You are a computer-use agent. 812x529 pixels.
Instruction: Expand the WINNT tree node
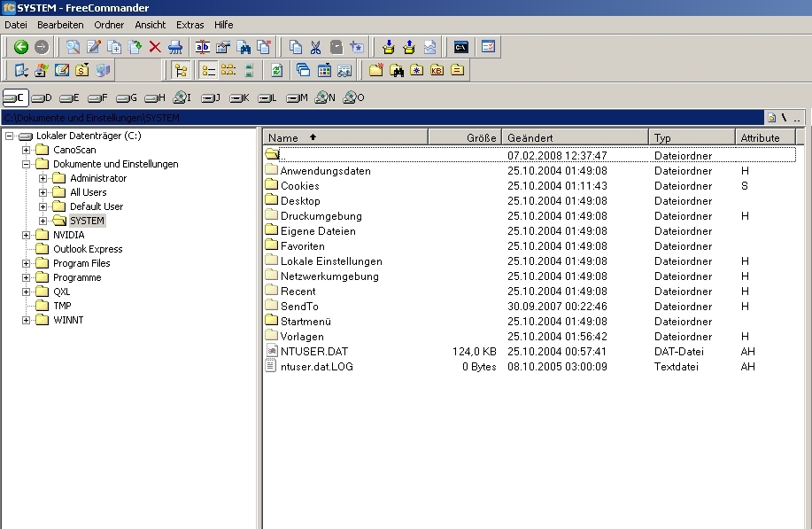pyautogui.click(x=26, y=320)
